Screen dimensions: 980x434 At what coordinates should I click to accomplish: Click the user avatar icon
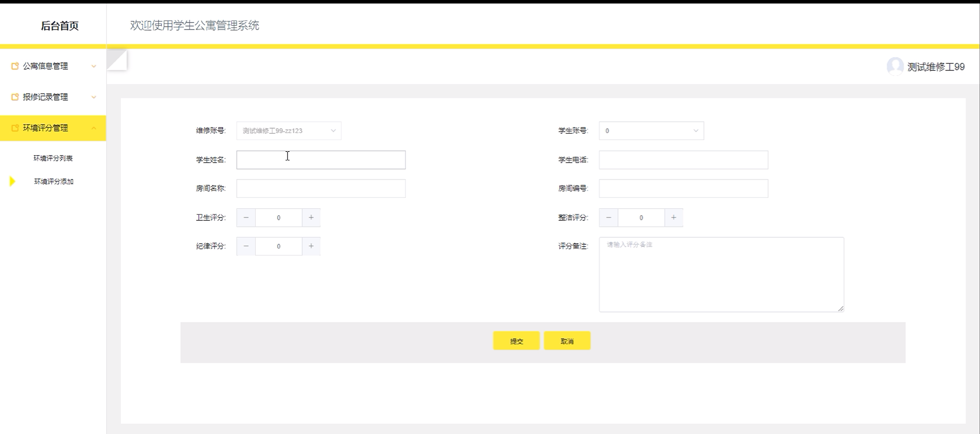point(894,67)
